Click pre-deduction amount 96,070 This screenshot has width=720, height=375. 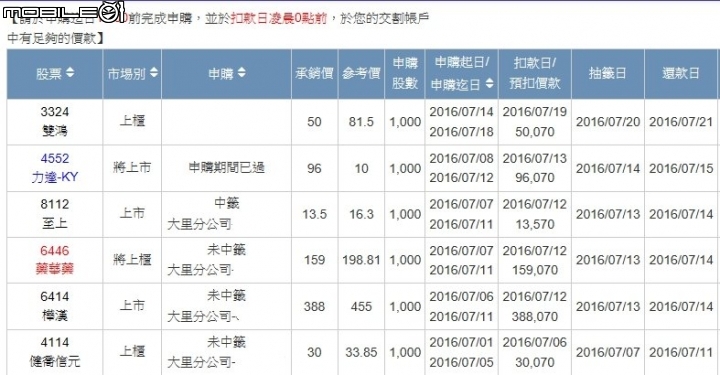[535, 178]
